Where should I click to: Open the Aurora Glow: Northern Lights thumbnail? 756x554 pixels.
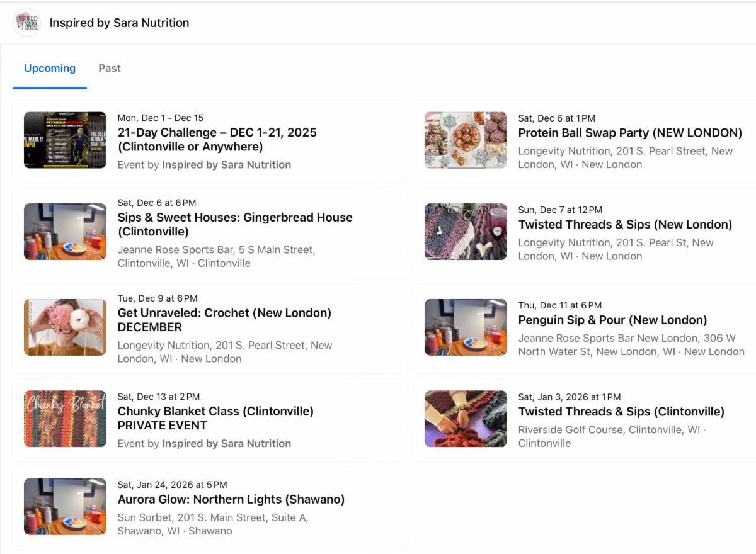click(65, 507)
